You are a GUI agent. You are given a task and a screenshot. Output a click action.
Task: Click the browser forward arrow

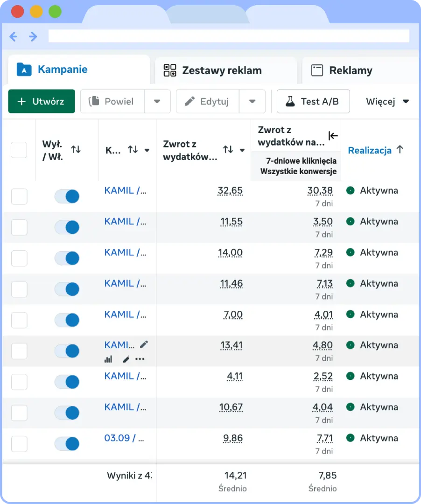(33, 36)
